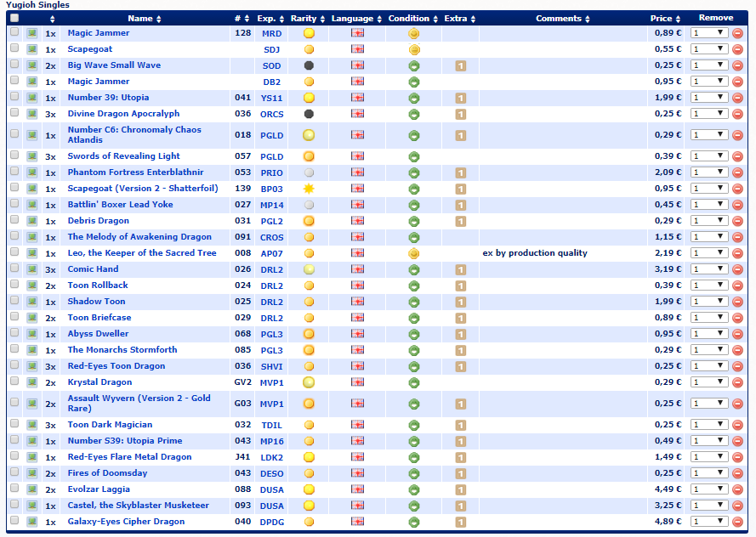This screenshot has height=537, width=756.
Task: Sort by the Exp. column header
Action: (x=271, y=19)
